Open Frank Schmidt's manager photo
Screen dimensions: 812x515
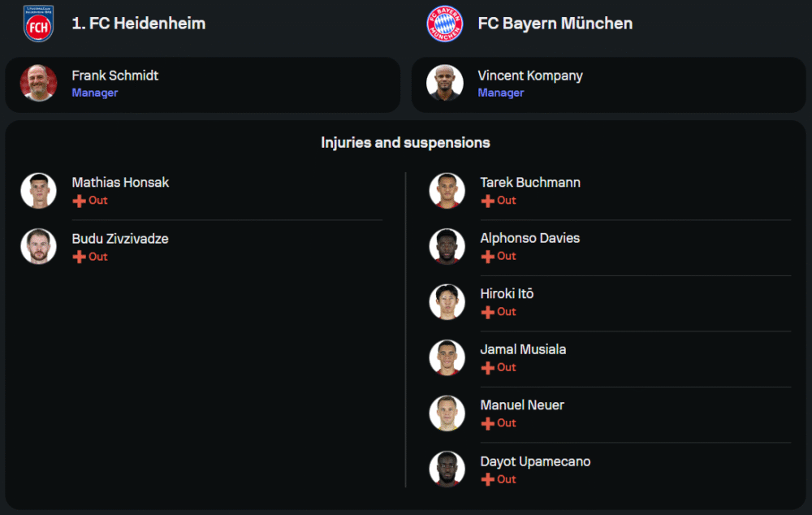(x=38, y=83)
